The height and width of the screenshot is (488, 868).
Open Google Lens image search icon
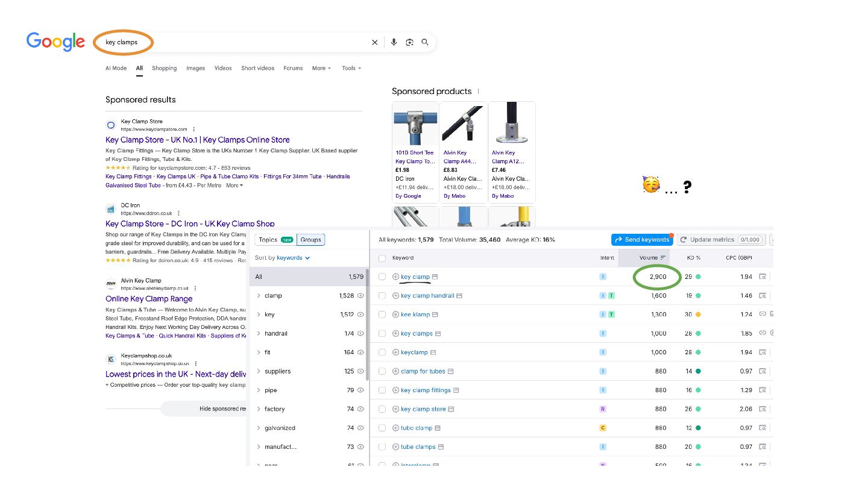pos(409,42)
